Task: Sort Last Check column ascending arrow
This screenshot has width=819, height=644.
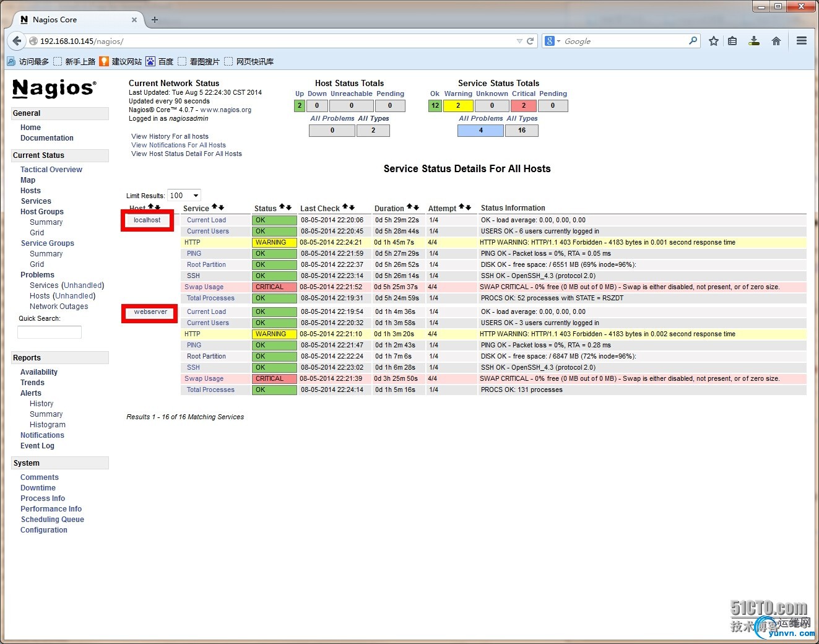Action: 345,207
